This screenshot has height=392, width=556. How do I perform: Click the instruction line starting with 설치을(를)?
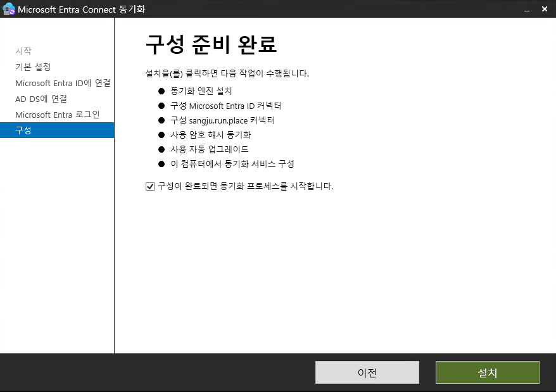pyautogui.click(x=227, y=73)
